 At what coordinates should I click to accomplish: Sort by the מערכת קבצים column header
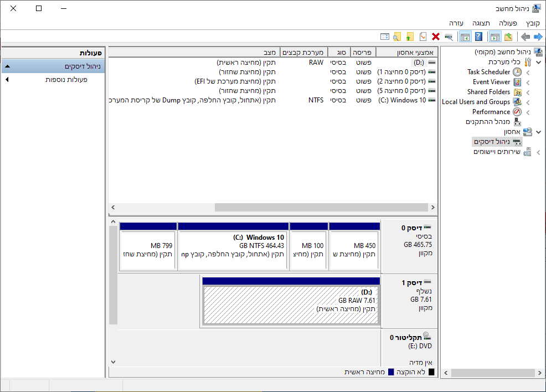click(304, 52)
